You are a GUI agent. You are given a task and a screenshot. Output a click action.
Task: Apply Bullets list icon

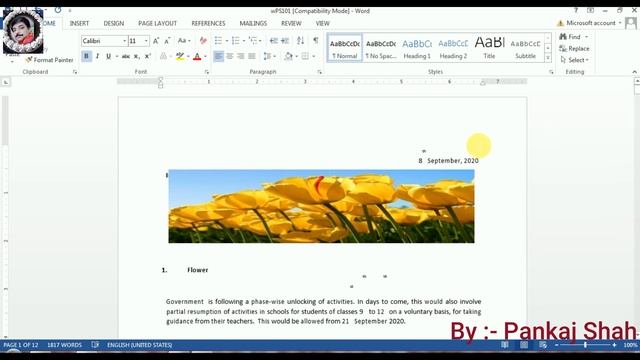pyautogui.click(x=218, y=40)
